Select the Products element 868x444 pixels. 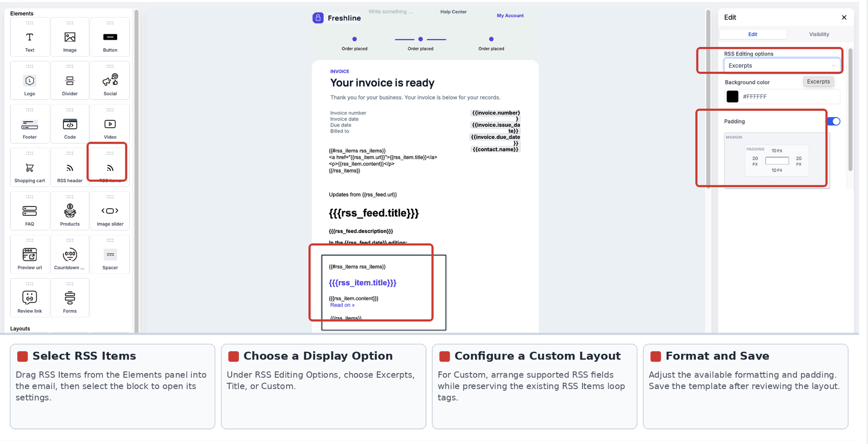click(70, 211)
